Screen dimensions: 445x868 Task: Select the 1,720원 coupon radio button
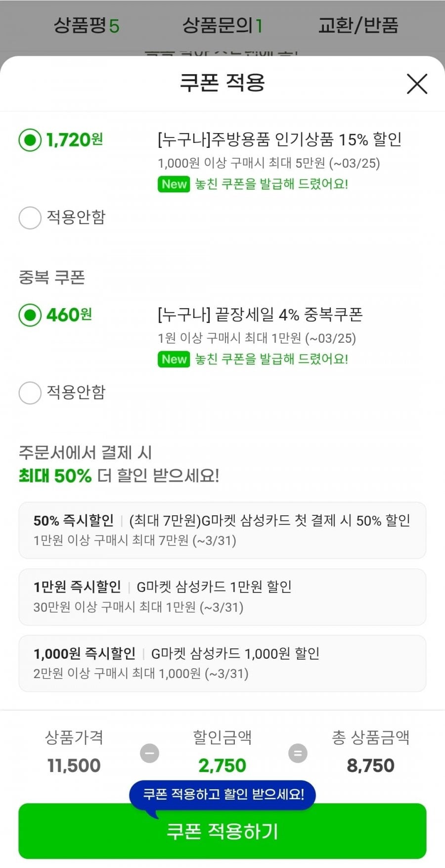[x=30, y=140]
